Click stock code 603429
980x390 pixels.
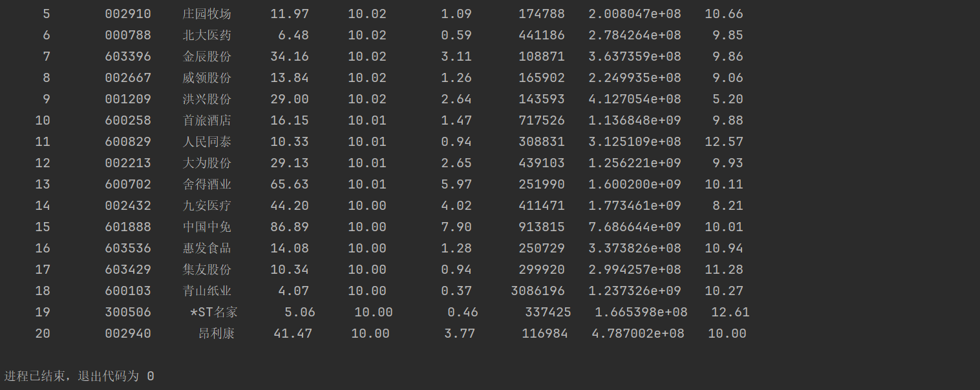click(x=128, y=269)
